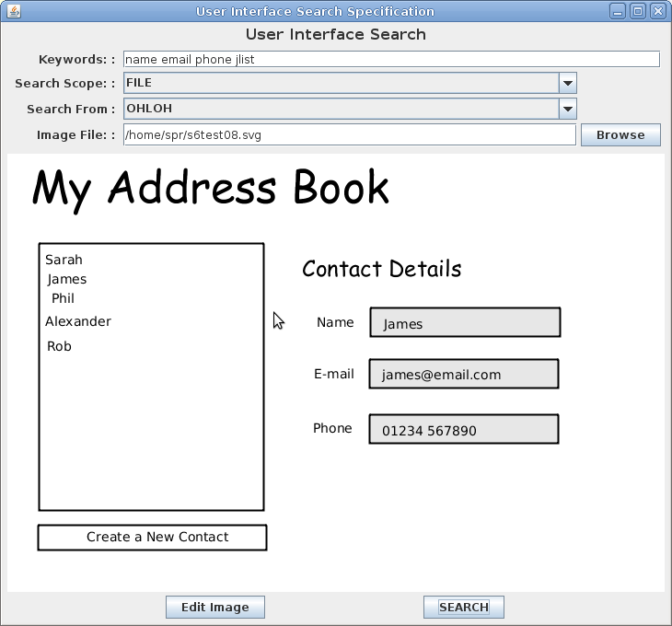The height and width of the screenshot is (626, 672).
Task: Open the Search From dropdown arrow
Action: point(567,109)
